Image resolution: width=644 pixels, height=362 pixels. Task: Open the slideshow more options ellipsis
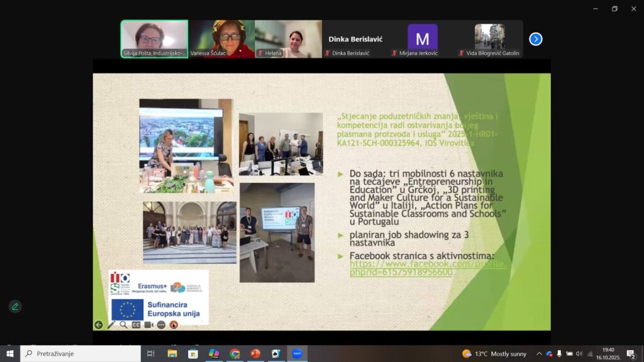pos(161,325)
